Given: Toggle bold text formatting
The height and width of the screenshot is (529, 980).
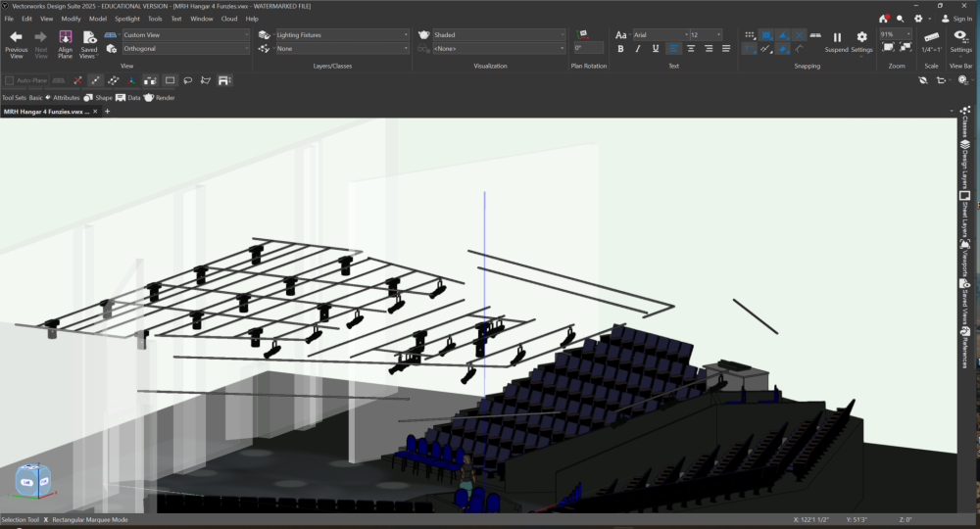Looking at the screenshot, I should pos(620,48).
